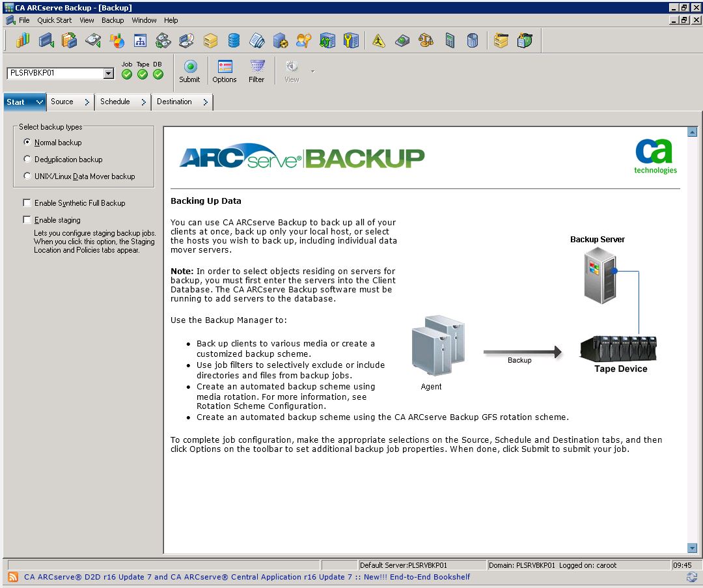Click the orange RSS feed icon
This screenshot has width=703, height=588.
click(12, 577)
